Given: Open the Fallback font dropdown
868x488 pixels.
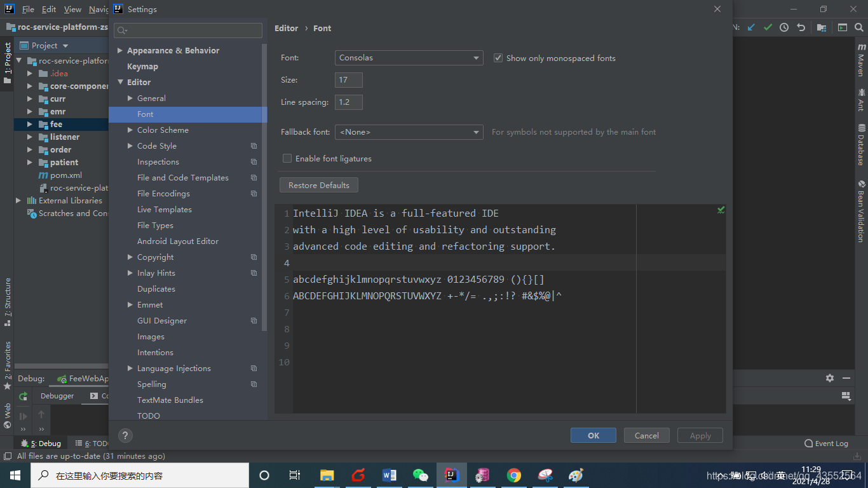Looking at the screenshot, I should click(x=409, y=132).
